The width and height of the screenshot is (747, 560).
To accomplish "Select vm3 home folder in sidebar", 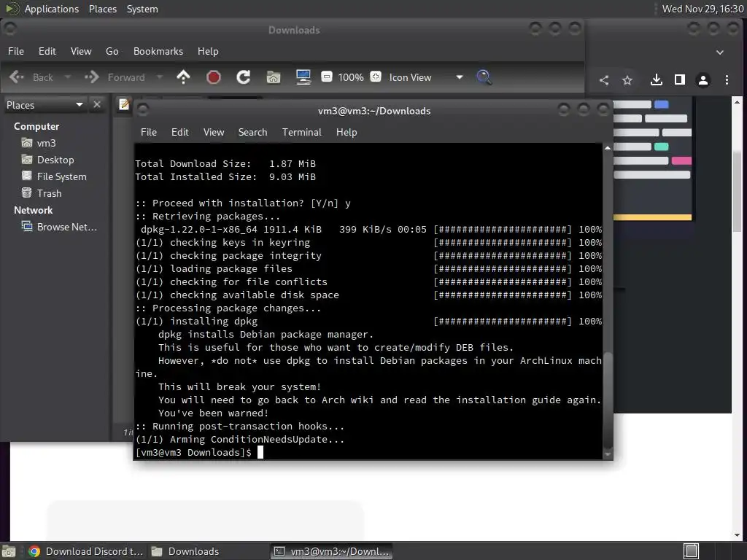I will tap(39, 143).
